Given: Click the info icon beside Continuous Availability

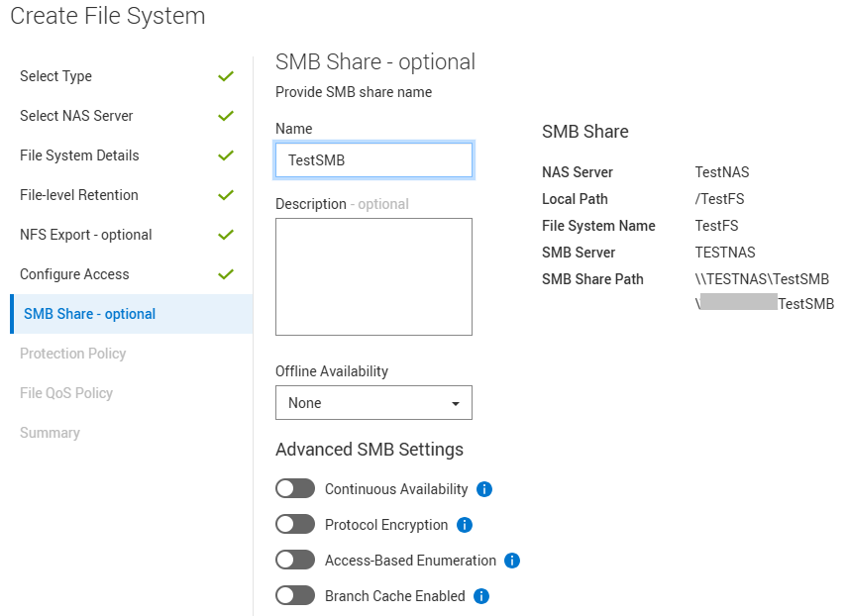Looking at the screenshot, I should (482, 488).
